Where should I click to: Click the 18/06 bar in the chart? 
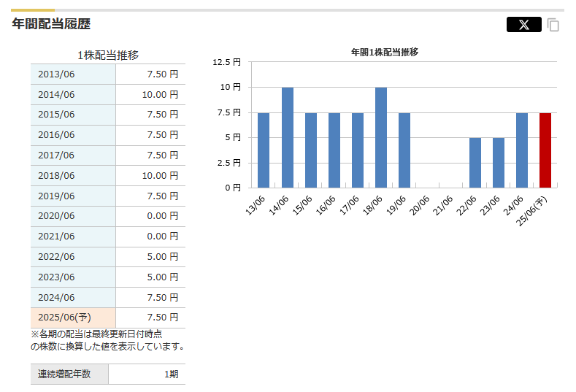pos(380,137)
